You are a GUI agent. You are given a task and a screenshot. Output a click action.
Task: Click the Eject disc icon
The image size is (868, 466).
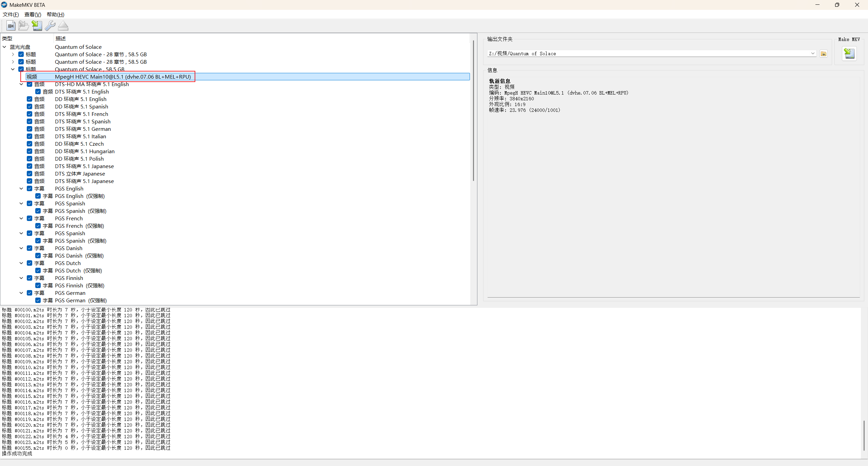pyautogui.click(x=63, y=26)
